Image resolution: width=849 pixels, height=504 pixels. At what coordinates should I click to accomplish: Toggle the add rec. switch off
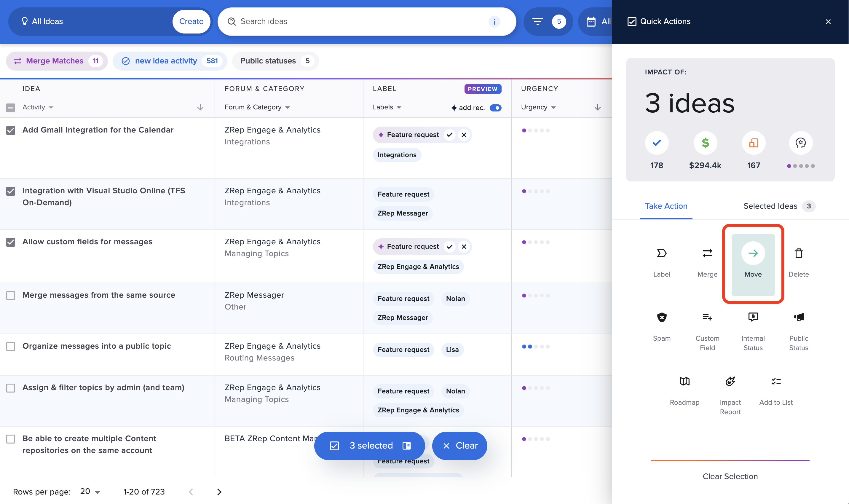pos(495,108)
